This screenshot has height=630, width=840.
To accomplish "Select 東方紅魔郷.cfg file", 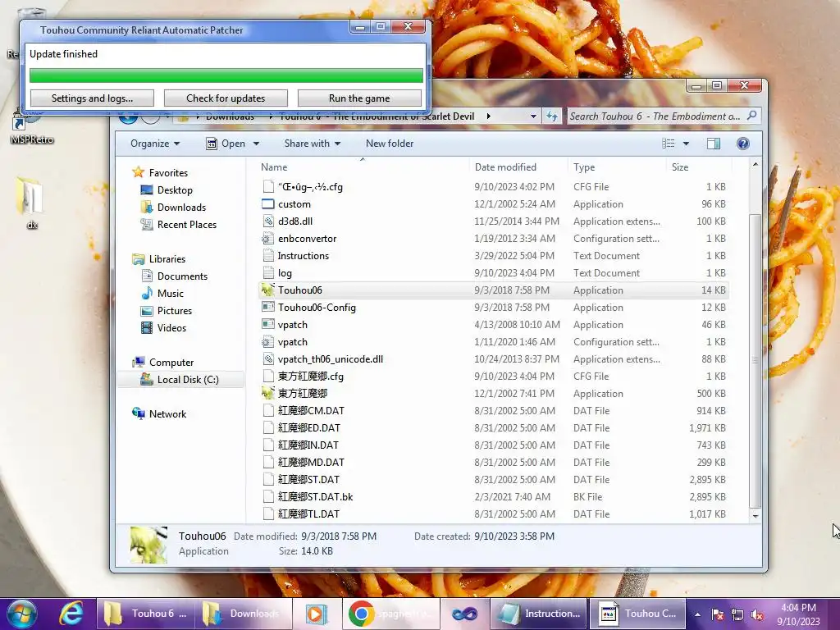I will coord(311,376).
